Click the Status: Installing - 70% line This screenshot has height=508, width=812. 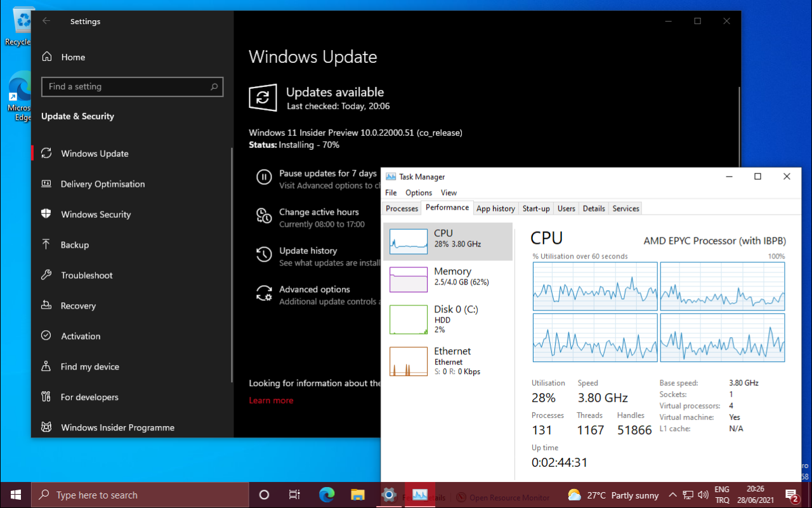(x=294, y=145)
